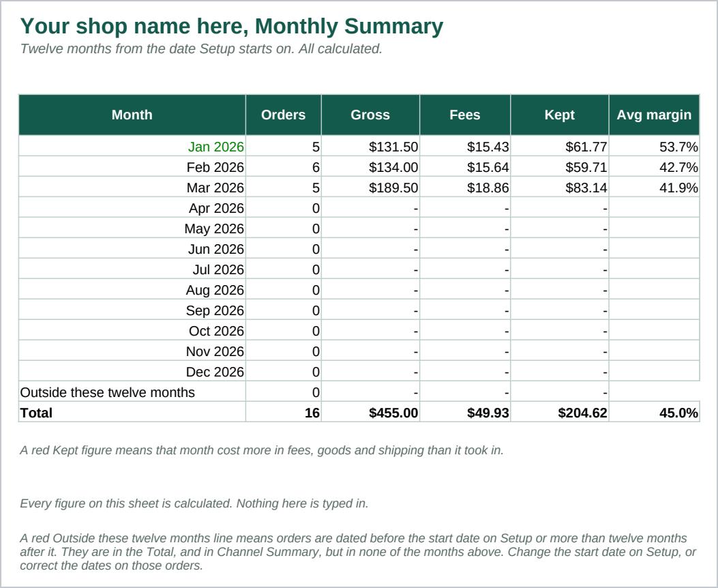Select the Jul 2026 month cell

pyautogui.click(x=132, y=269)
